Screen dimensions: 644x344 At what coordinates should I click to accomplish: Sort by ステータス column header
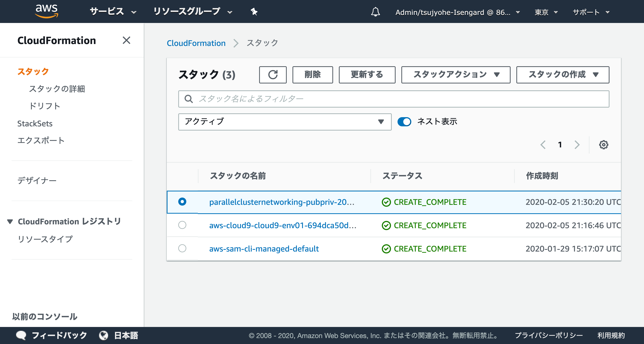coord(402,176)
